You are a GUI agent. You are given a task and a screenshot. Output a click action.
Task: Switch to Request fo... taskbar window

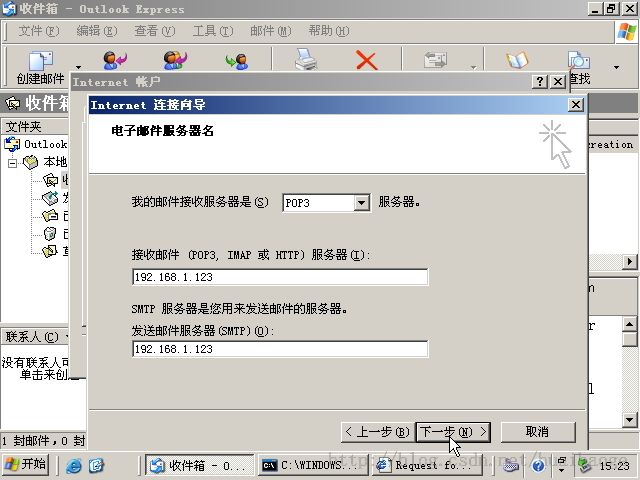427,465
